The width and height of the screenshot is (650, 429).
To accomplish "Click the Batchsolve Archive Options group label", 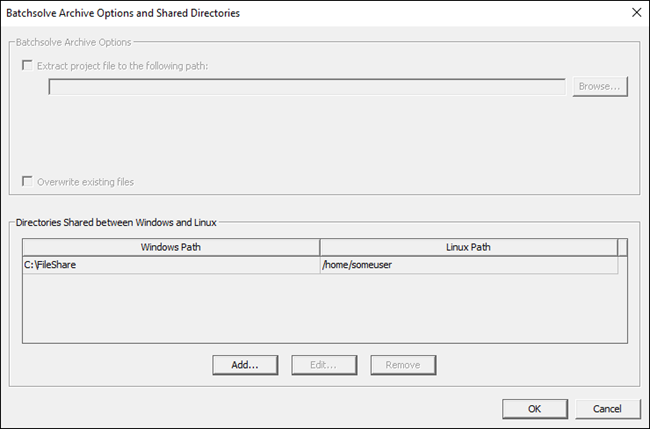I will click(75, 41).
